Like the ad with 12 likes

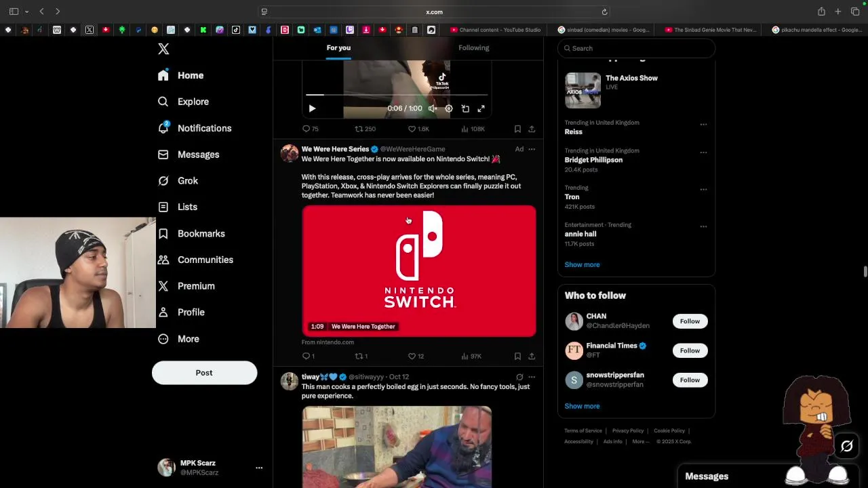pyautogui.click(x=416, y=356)
